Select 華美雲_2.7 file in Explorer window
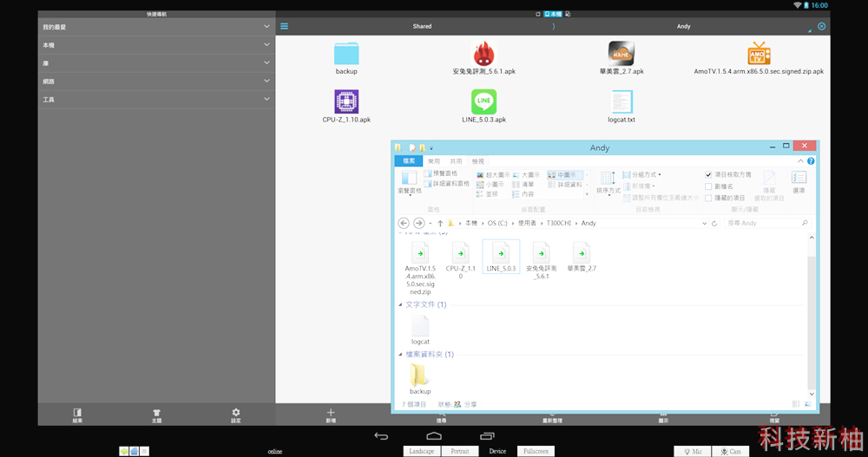The image size is (868, 457). click(582, 257)
